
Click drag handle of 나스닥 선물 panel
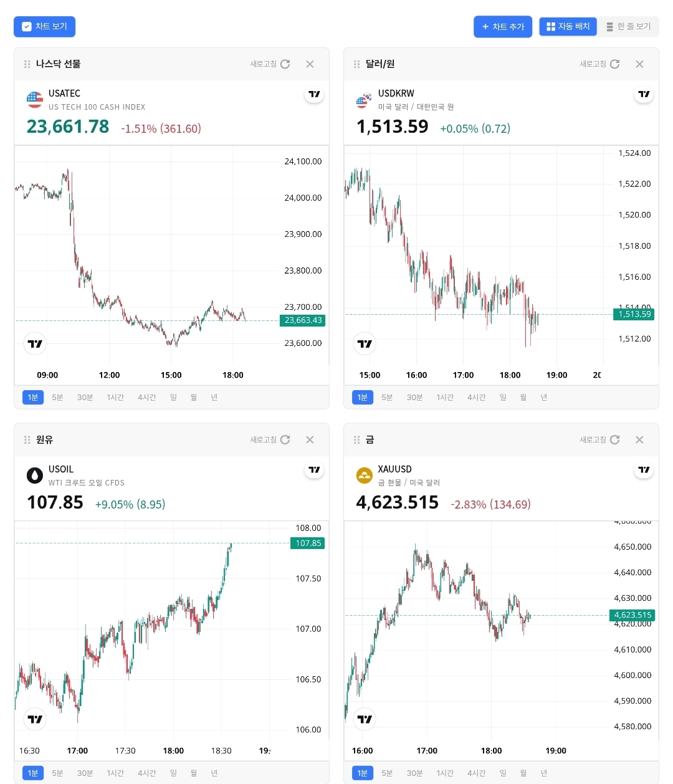(27, 64)
